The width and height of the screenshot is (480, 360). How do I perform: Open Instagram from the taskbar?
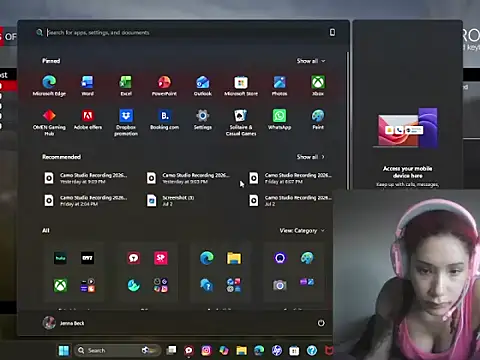click(206, 350)
